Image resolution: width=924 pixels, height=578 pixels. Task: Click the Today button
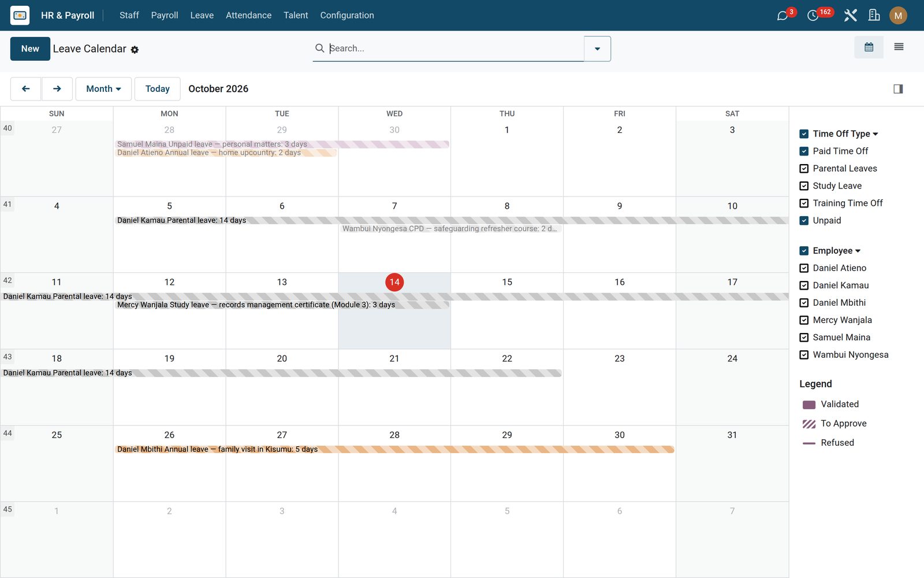(157, 88)
